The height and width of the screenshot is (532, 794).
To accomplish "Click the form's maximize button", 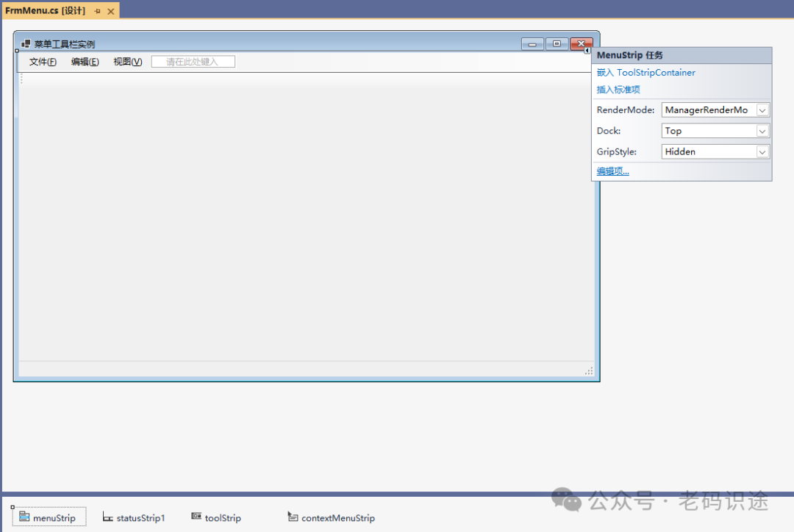I will point(557,44).
